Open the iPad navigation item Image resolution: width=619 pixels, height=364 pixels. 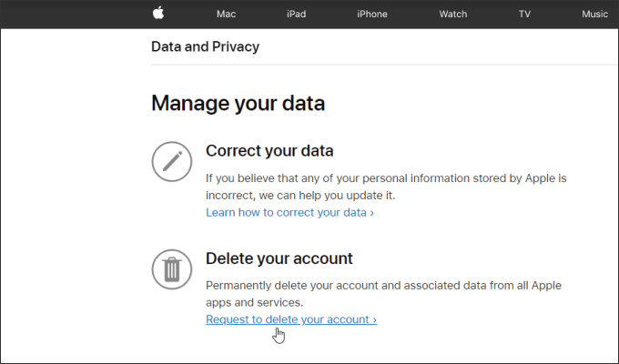click(296, 14)
